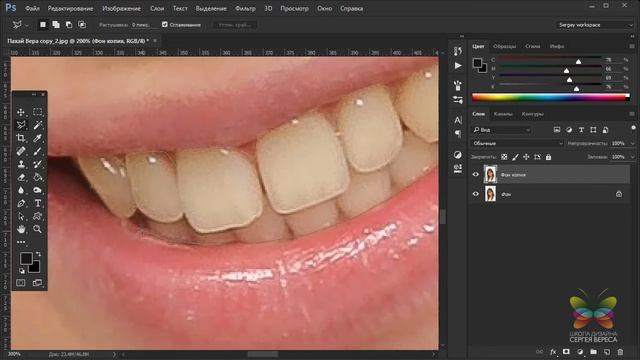Select the Blur tool
The width and height of the screenshot is (640, 360).
21,190
